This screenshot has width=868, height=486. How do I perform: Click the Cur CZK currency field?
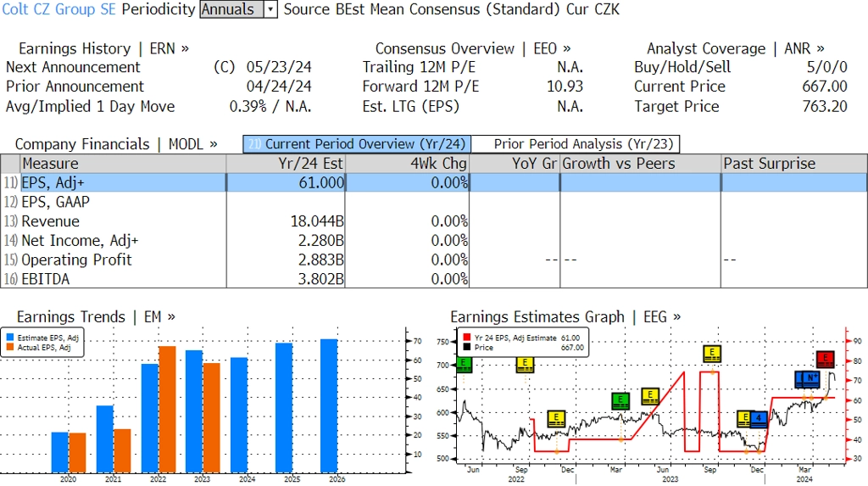593,9
